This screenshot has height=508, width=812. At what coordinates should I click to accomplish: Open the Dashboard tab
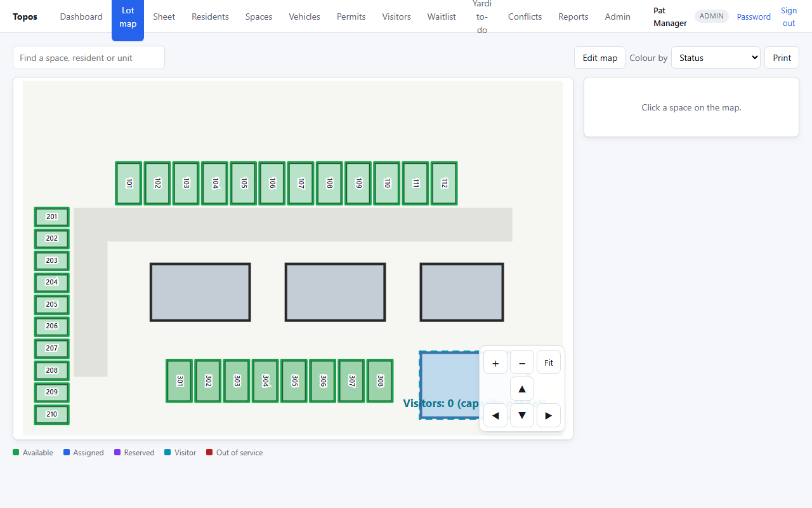tap(81, 17)
